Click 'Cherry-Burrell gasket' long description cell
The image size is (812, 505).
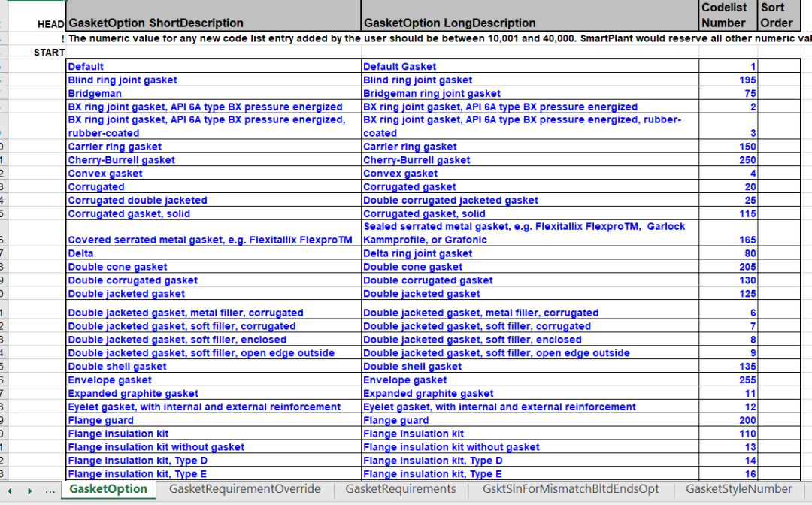point(530,160)
